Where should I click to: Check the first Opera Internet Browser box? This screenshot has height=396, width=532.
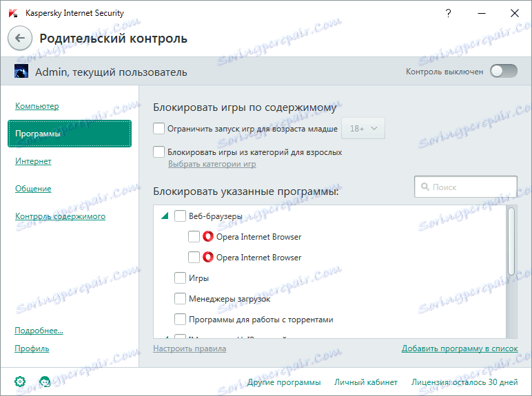[194, 236]
